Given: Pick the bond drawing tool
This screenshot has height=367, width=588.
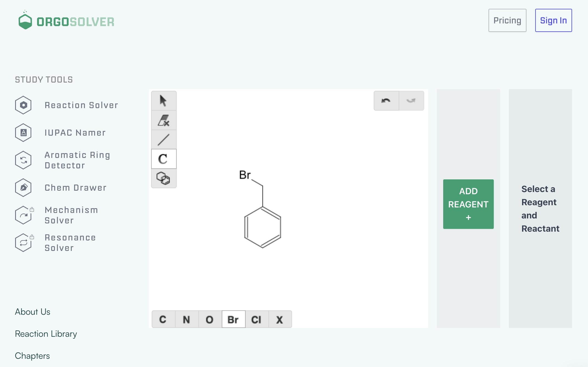Looking at the screenshot, I should click(x=163, y=139).
